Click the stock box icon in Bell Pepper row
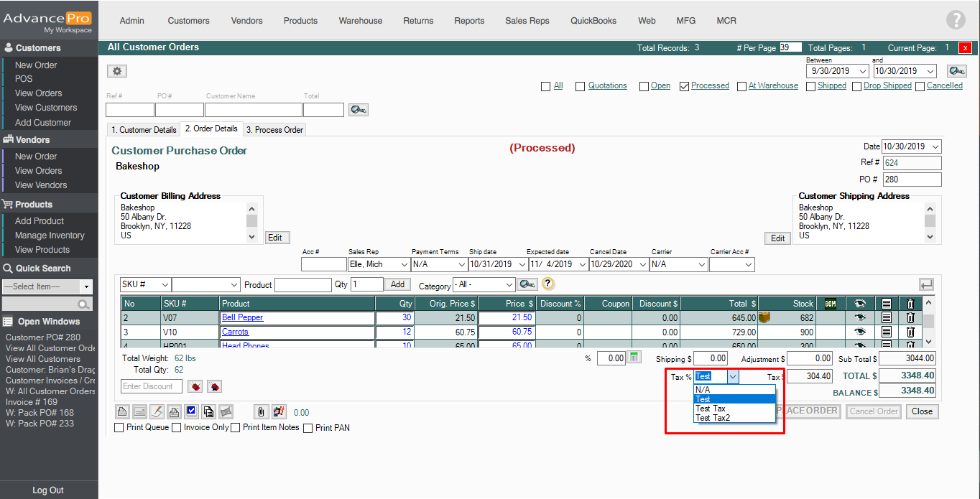Image resolution: width=980 pixels, height=499 pixels. 764,317
